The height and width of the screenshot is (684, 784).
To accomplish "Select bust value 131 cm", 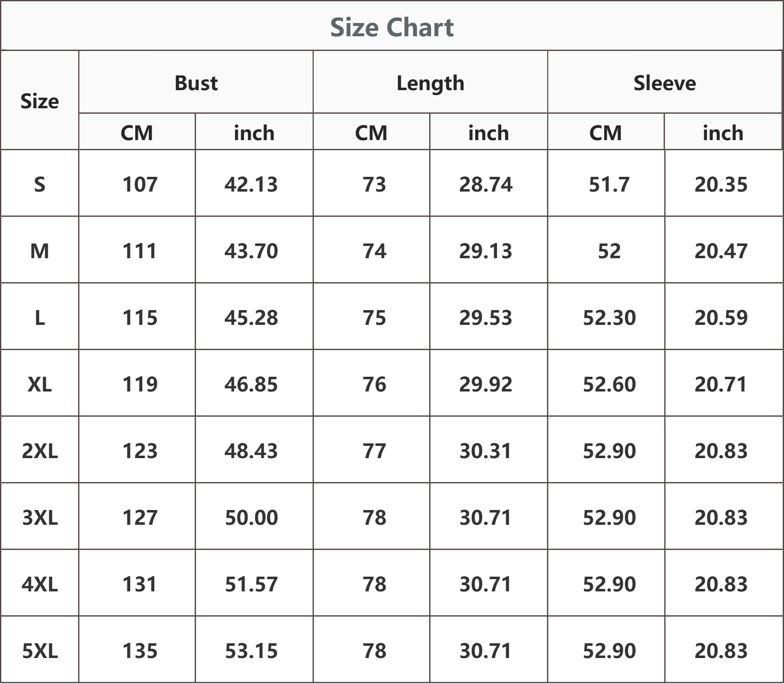I will [x=140, y=584].
